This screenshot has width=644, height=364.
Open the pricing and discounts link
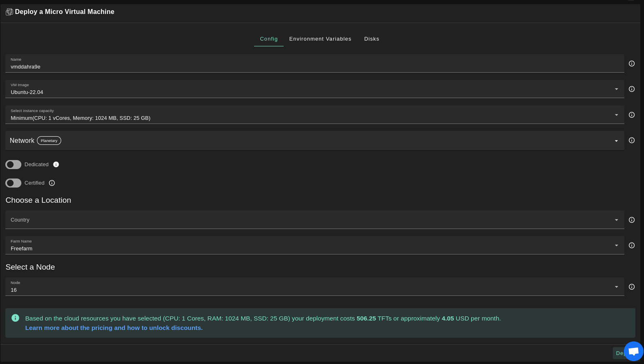pyautogui.click(x=114, y=328)
